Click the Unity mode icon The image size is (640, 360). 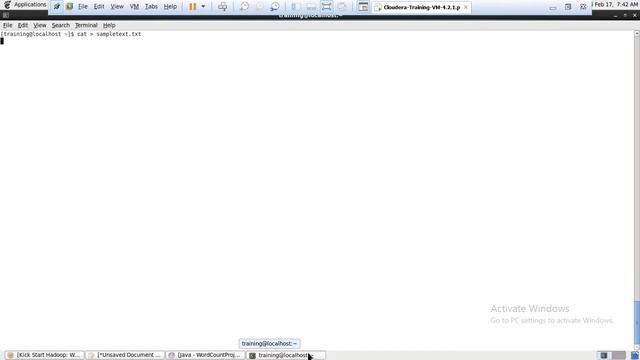tap(342, 7)
